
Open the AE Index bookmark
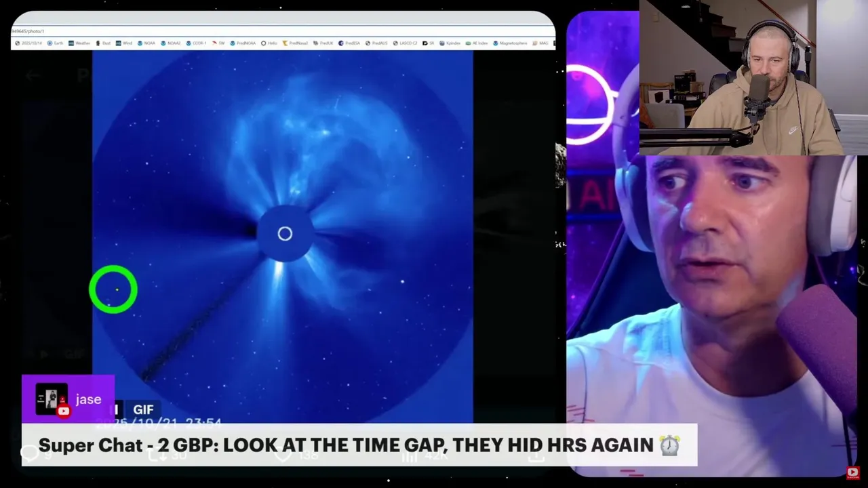(477, 43)
